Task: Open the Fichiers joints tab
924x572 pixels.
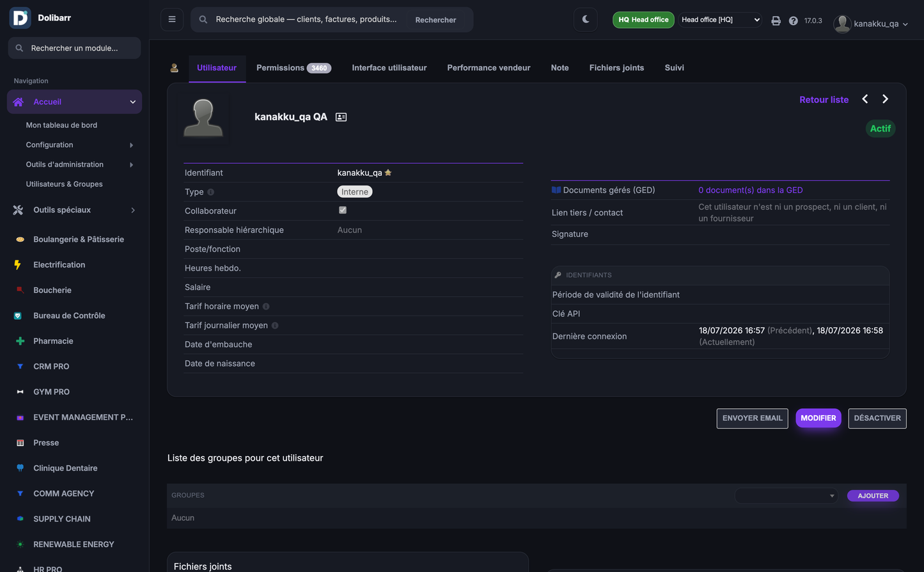Action: (616, 68)
